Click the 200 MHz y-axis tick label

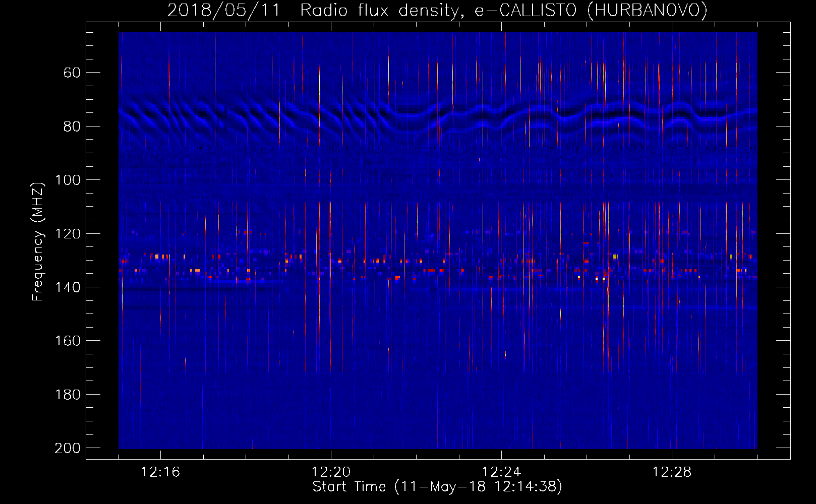pyautogui.click(x=68, y=448)
